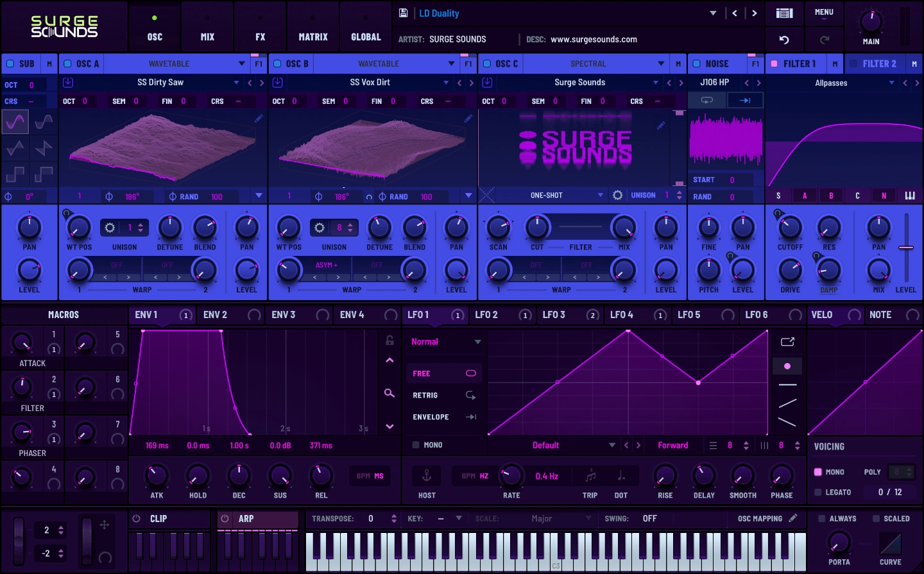Click OSC C import icon
924x574 pixels.
coord(487,83)
